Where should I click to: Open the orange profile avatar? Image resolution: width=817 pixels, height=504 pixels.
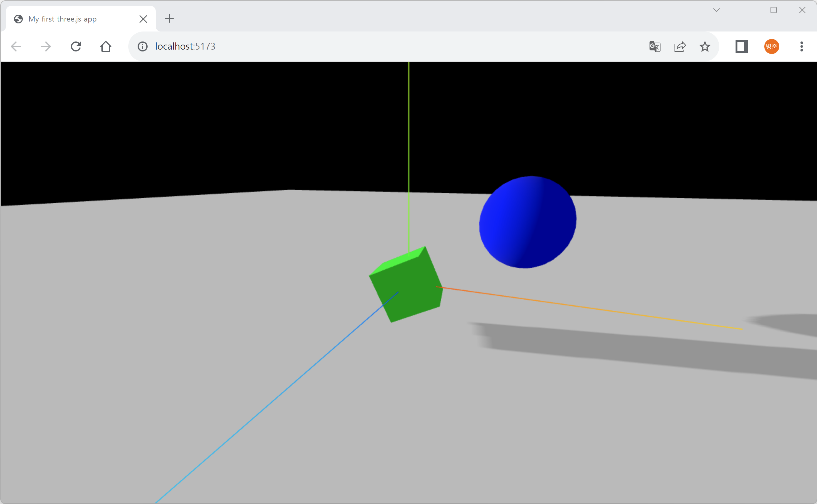[771, 46]
